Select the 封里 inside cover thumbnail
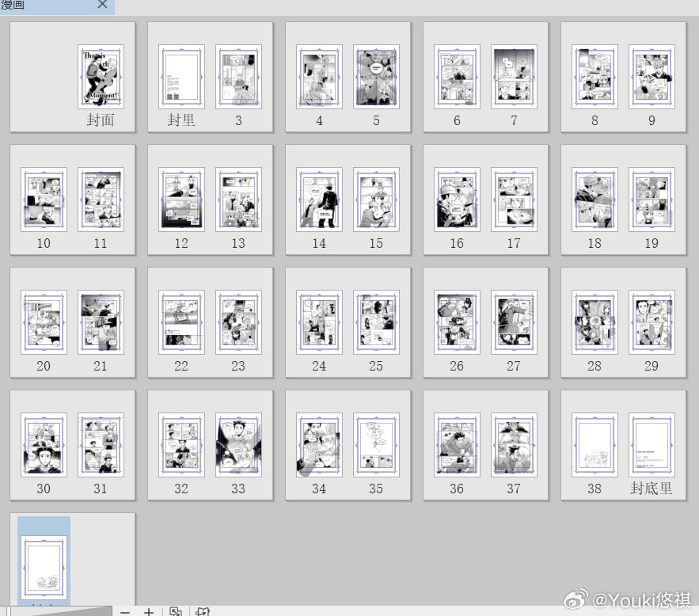Image resolution: width=699 pixels, height=616 pixels. click(181, 77)
